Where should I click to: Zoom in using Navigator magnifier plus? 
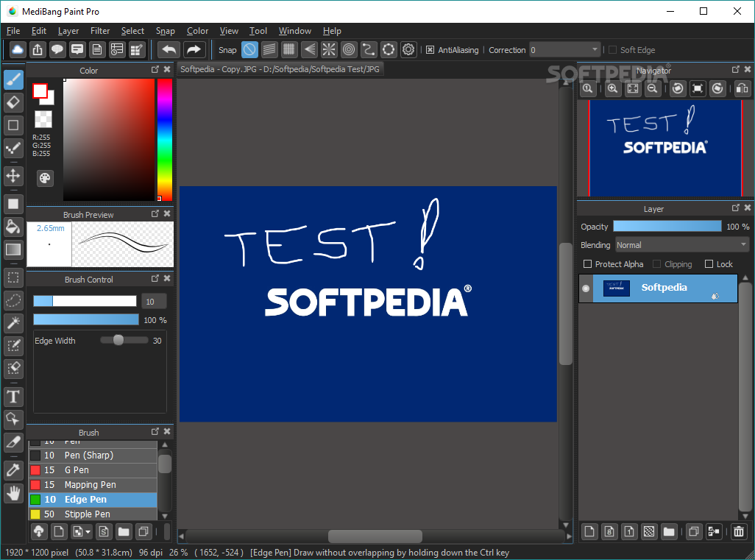coord(612,88)
